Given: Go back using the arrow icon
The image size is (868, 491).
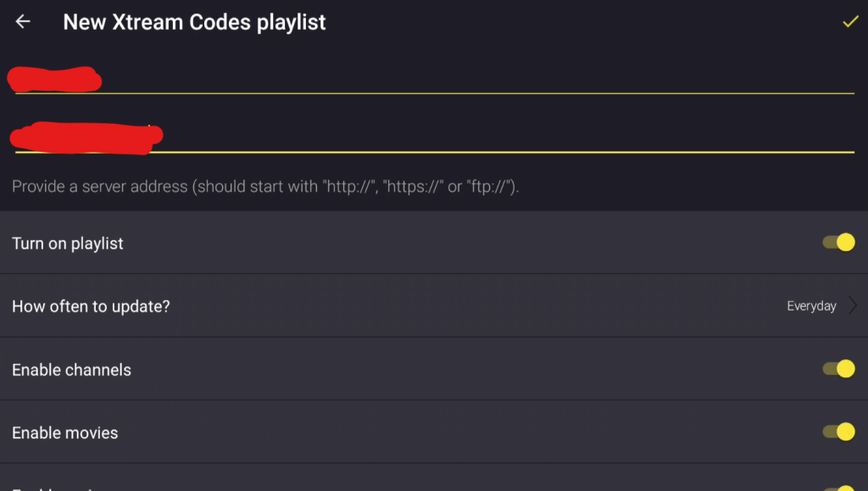Looking at the screenshot, I should [23, 22].
